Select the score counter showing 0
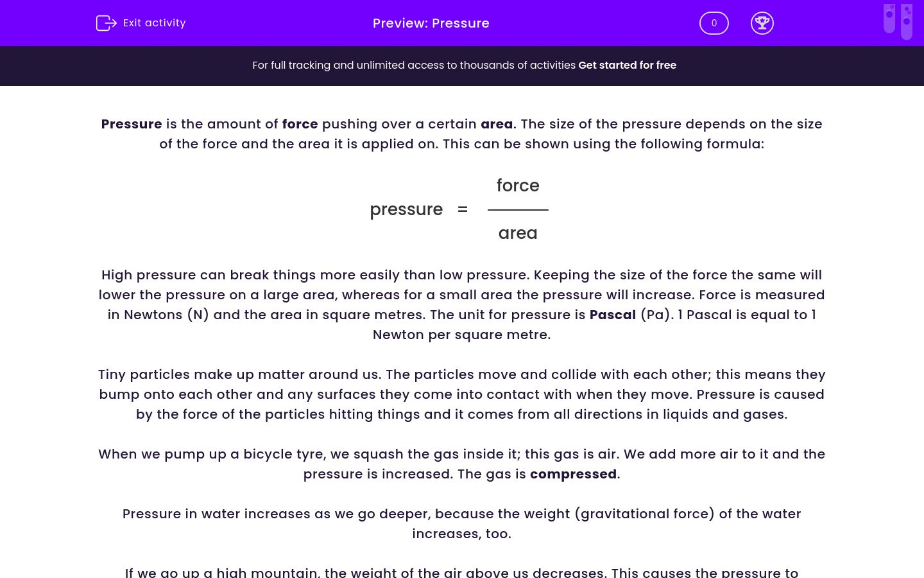Viewport: 924px width, 578px height. click(714, 23)
